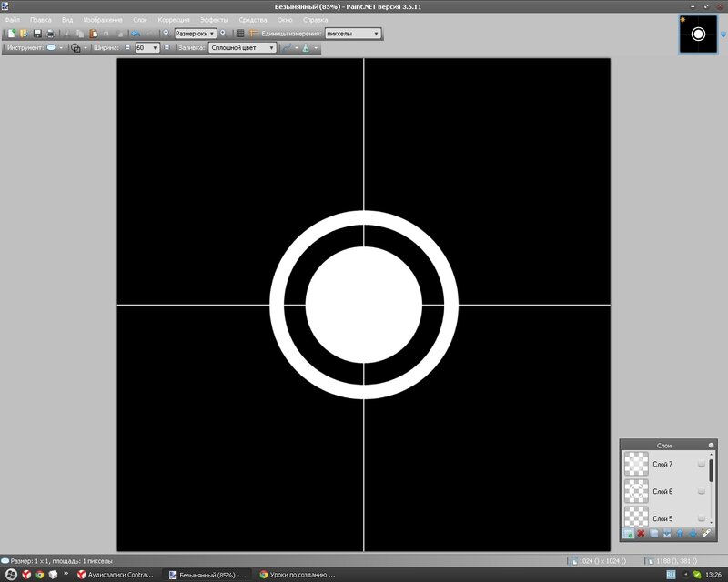Click the New file icon in toolbar
The image size is (728, 582).
point(10,34)
